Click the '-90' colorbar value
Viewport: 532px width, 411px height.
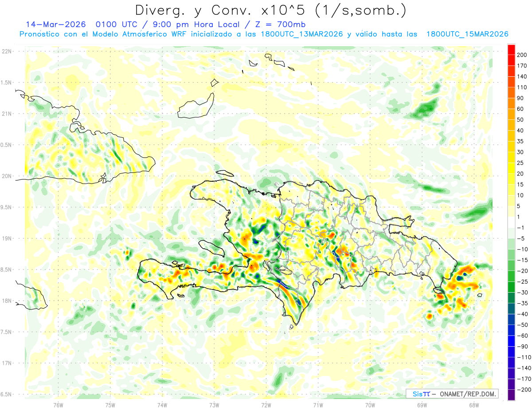click(x=524, y=346)
